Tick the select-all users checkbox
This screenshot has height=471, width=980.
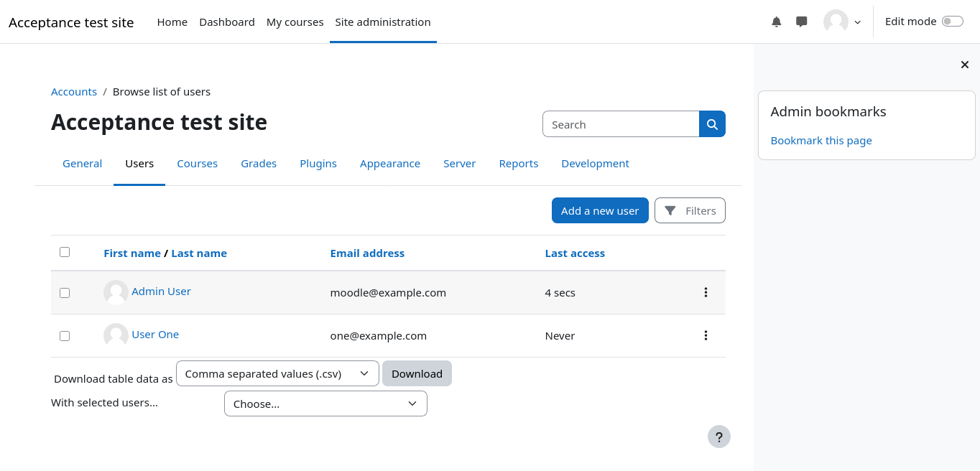click(x=65, y=252)
